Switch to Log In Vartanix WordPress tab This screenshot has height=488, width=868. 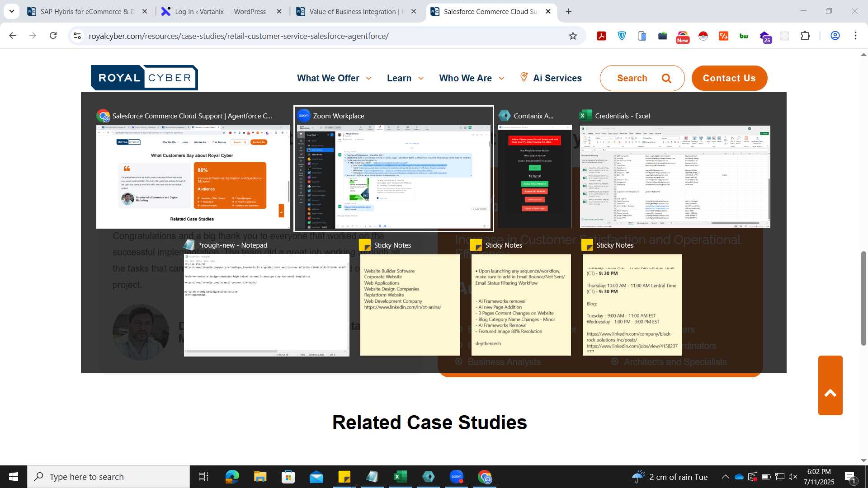tap(222, 11)
